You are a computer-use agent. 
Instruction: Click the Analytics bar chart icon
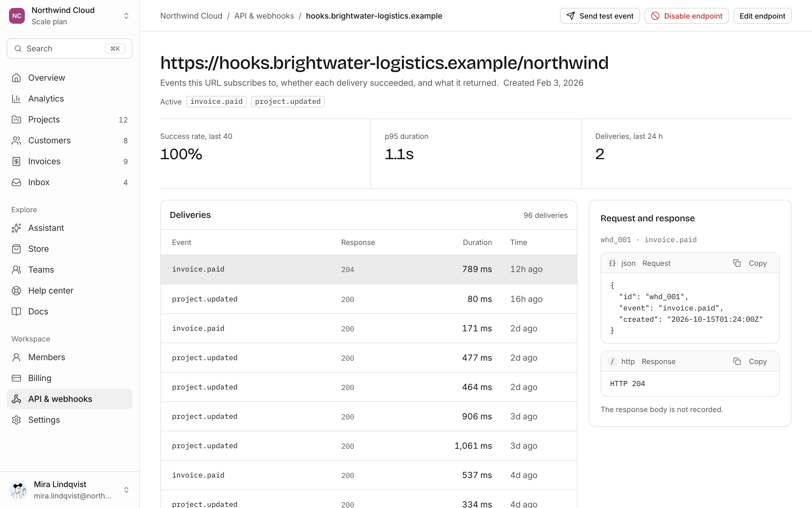pyautogui.click(x=16, y=98)
